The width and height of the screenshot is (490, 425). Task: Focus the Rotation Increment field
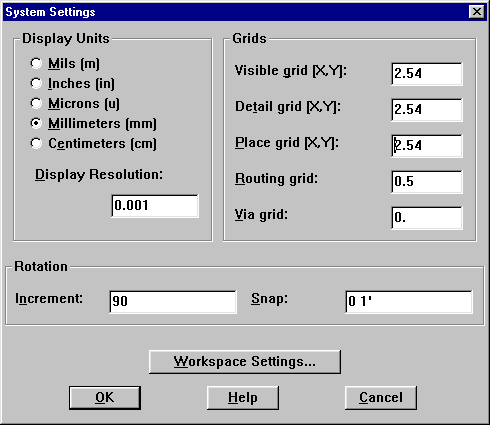point(173,302)
